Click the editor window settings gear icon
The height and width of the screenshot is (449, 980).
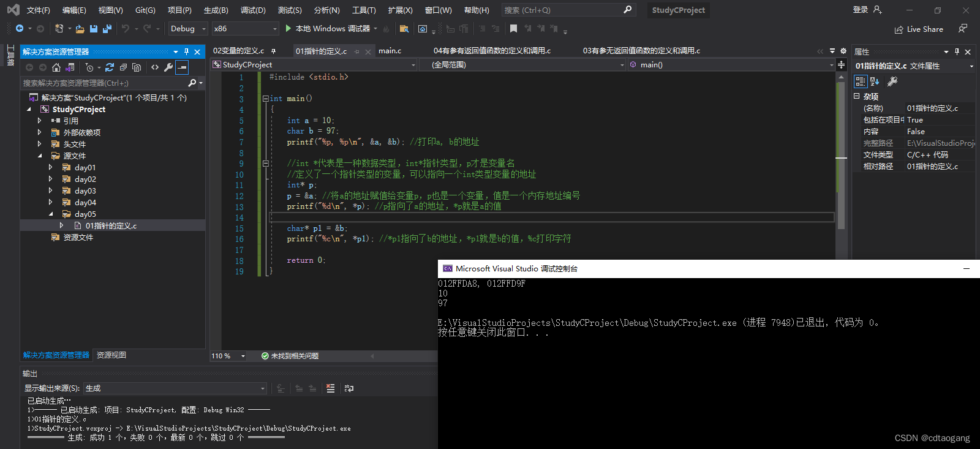pos(843,51)
